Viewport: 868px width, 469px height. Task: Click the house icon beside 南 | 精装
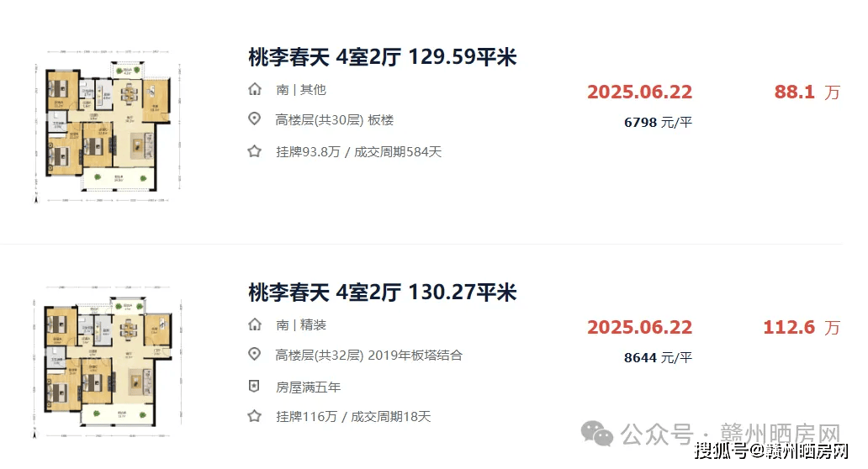(x=255, y=324)
